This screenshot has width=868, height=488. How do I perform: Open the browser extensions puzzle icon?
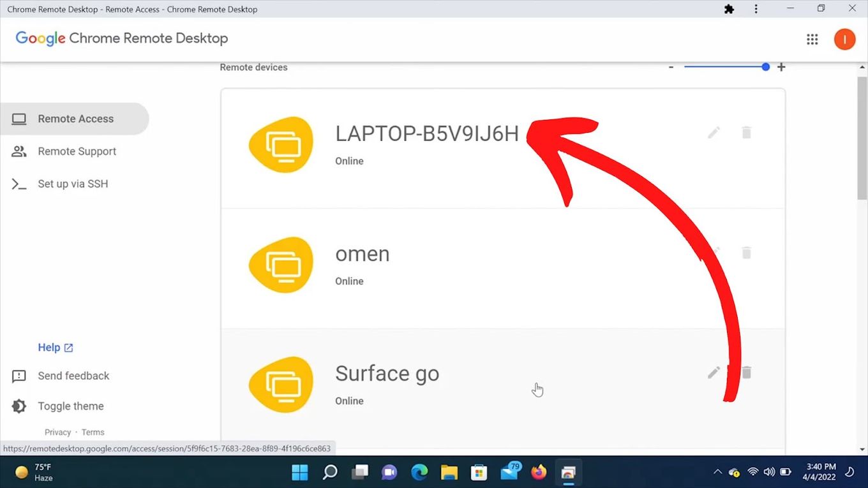pyautogui.click(x=729, y=9)
